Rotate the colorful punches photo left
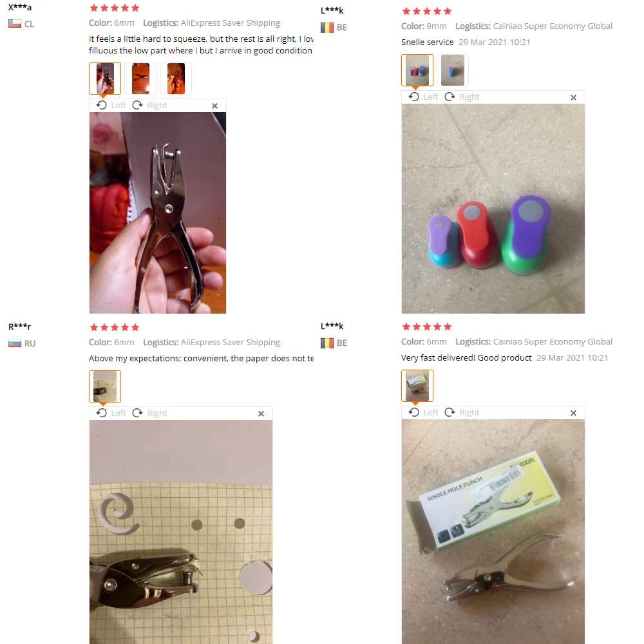 tap(424, 97)
